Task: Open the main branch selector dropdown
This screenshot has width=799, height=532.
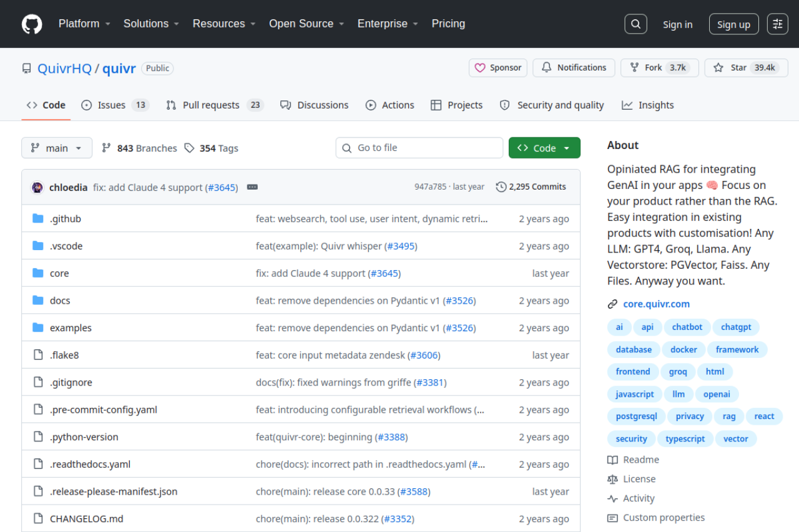Action: (x=57, y=148)
